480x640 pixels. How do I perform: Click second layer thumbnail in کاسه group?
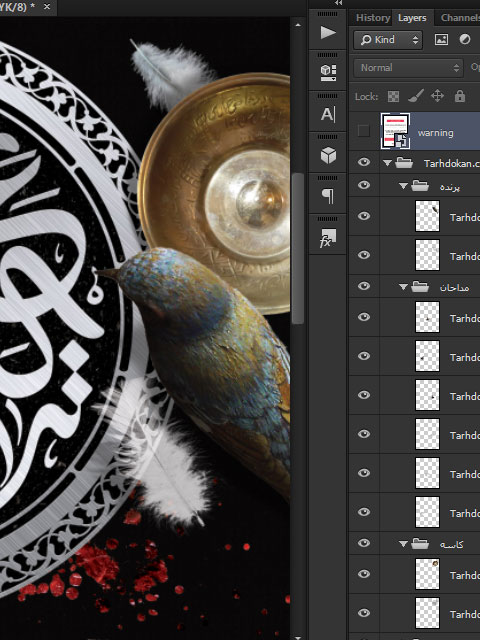pos(427,613)
